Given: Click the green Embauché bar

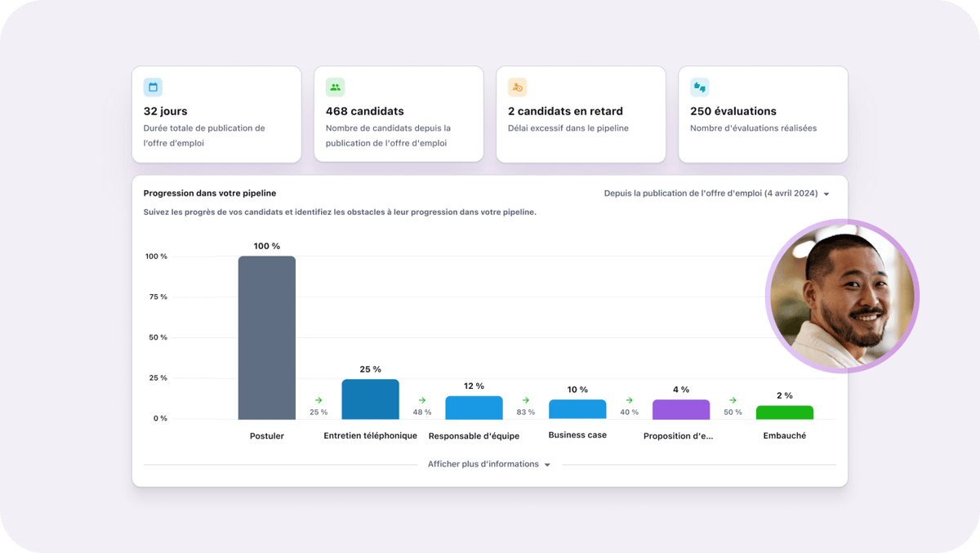Looking at the screenshot, I should 784,413.
